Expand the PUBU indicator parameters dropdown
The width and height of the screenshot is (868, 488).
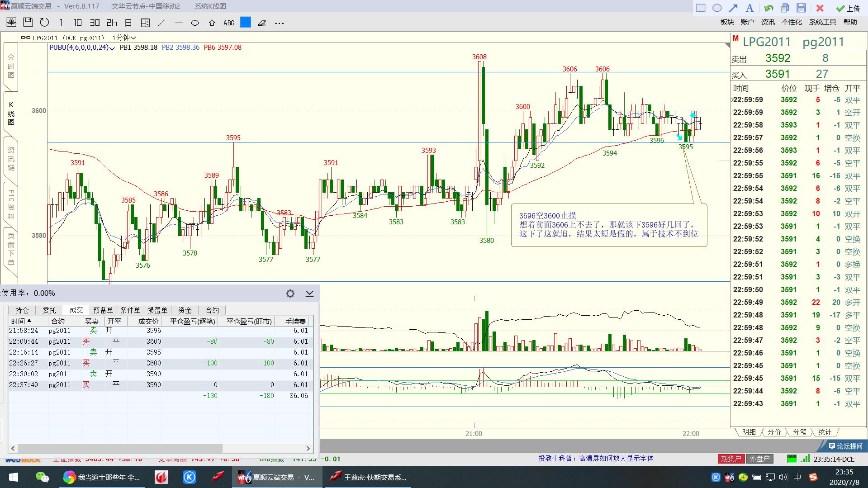tap(112, 48)
